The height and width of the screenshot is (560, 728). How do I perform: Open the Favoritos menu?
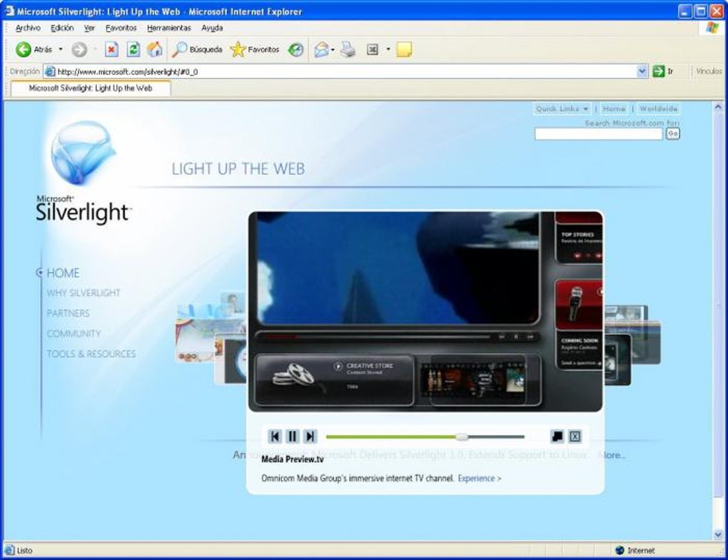121,28
